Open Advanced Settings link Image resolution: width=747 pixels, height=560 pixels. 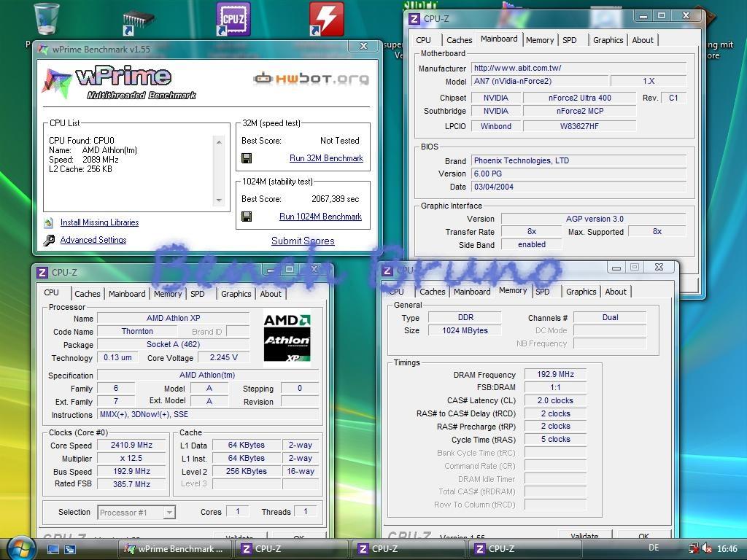(x=93, y=240)
